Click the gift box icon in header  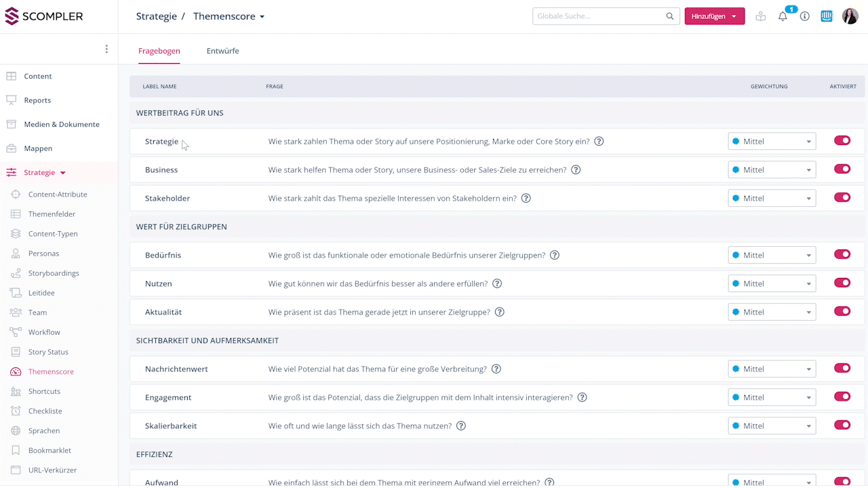click(x=761, y=16)
